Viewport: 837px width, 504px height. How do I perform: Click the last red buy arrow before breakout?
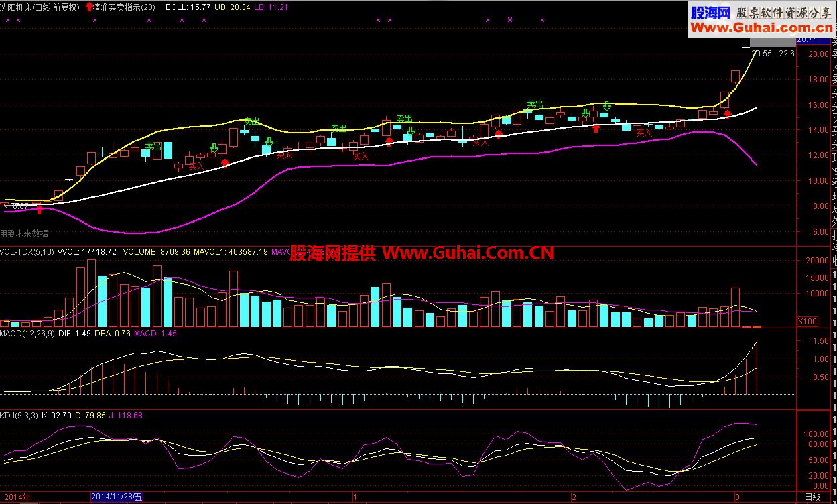click(x=728, y=115)
